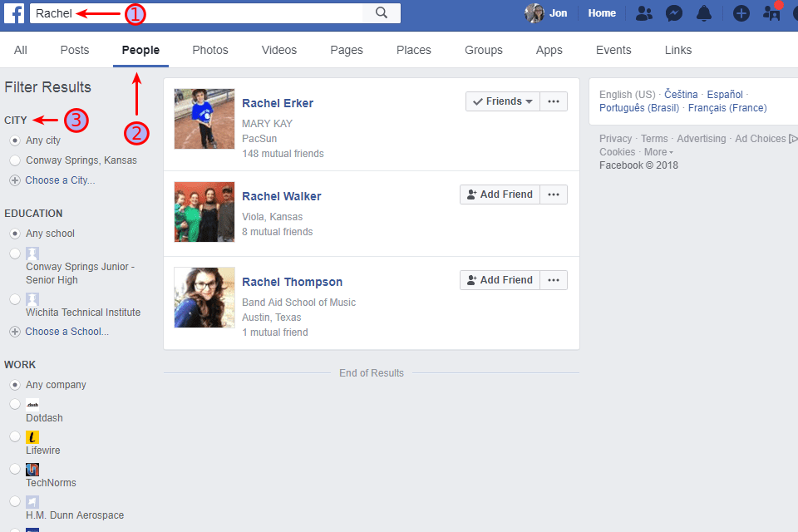Click Conway Springs Junior-Senior High school icon
The image size is (798, 532).
coord(32,254)
